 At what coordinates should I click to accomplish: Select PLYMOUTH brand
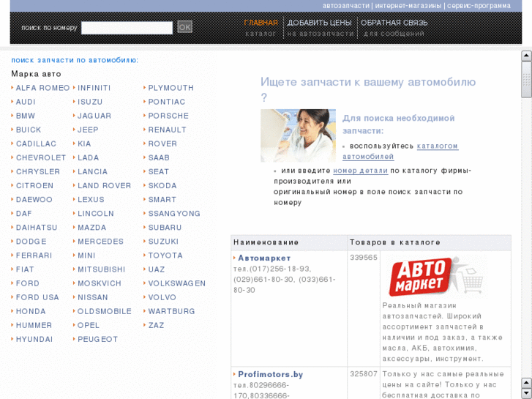click(171, 88)
